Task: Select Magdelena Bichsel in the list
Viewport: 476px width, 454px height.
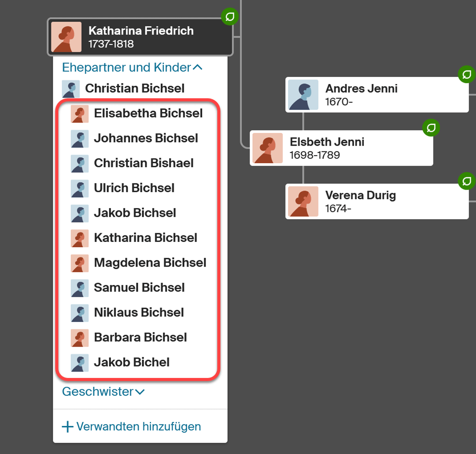Action: coord(150,263)
